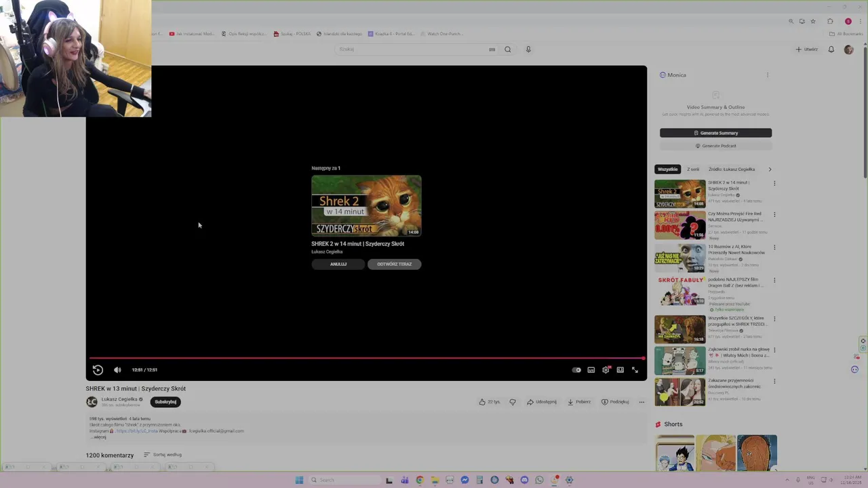Open Czy Można Przejść Fire Red thumbnail

(x=680, y=226)
